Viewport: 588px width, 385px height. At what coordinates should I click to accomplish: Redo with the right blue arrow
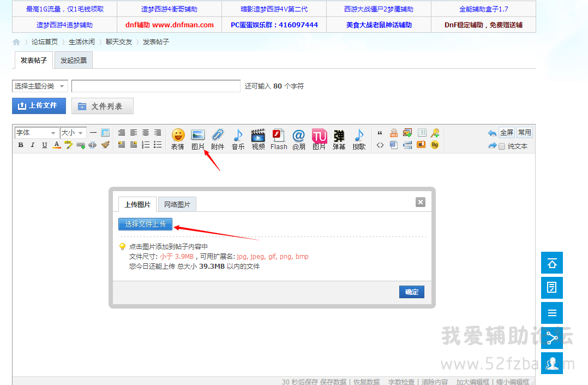492,146
